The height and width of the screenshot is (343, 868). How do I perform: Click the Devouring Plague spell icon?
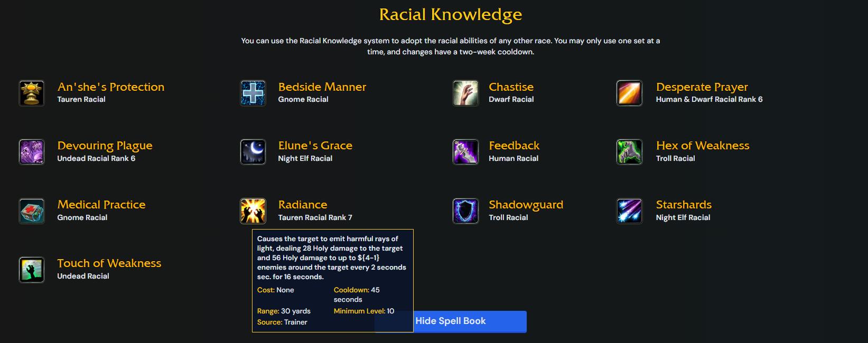32,152
